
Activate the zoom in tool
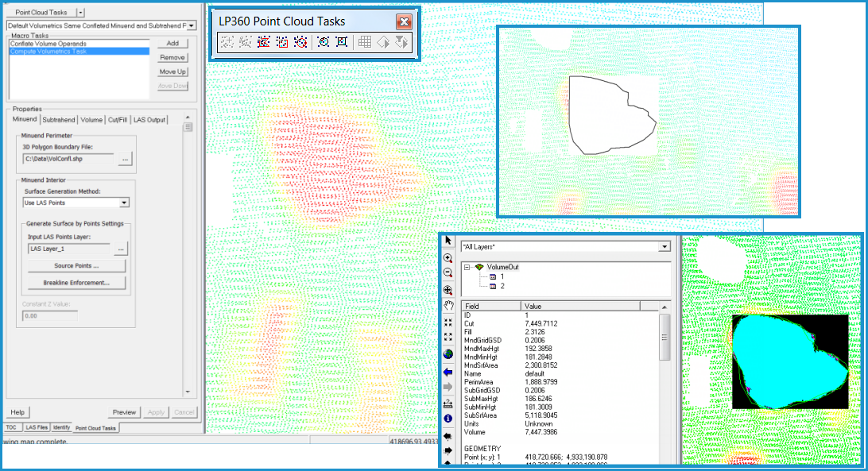click(x=448, y=258)
